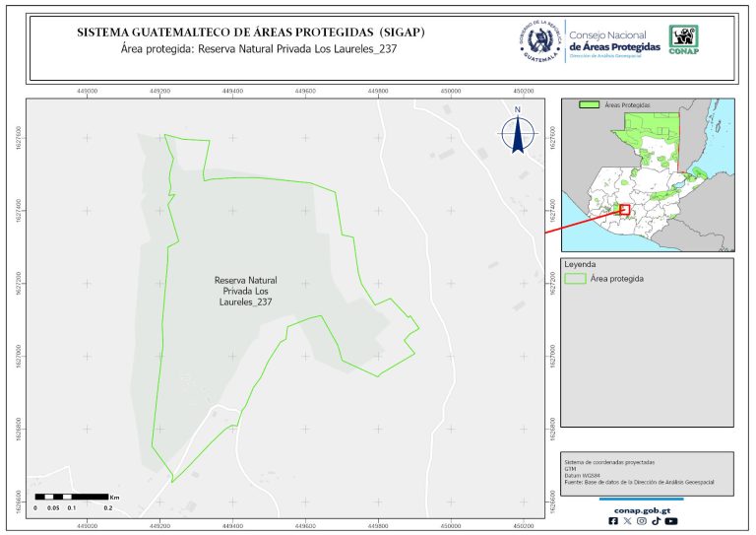Click the green Áreas Protegidas inset legend swatch

point(590,103)
